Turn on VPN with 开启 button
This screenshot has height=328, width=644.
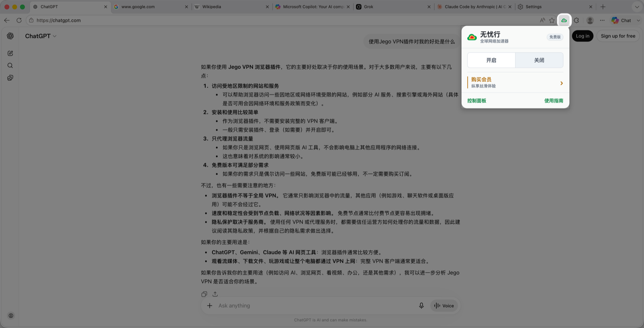coord(491,60)
